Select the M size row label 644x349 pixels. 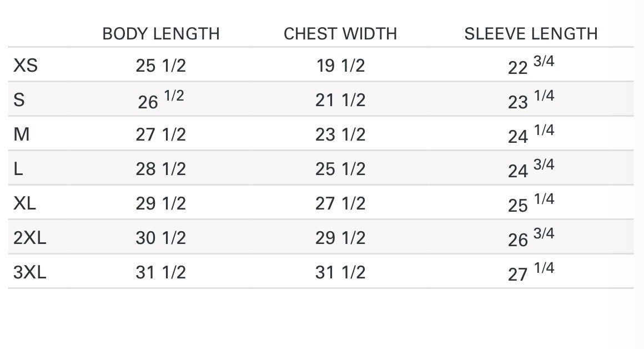pyautogui.click(x=22, y=135)
